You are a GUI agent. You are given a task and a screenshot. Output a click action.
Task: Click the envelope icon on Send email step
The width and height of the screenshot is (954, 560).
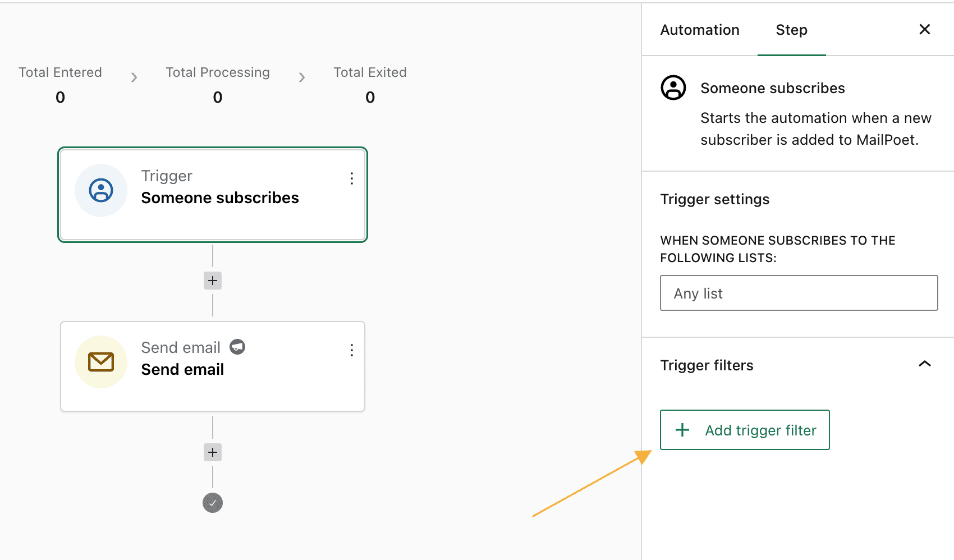pos(101,362)
